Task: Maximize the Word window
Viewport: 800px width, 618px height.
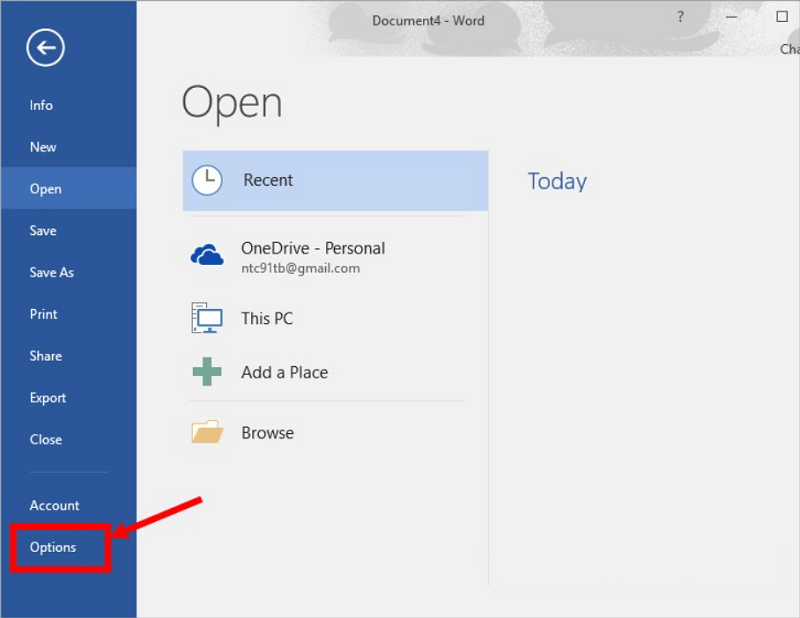Action: point(782,17)
